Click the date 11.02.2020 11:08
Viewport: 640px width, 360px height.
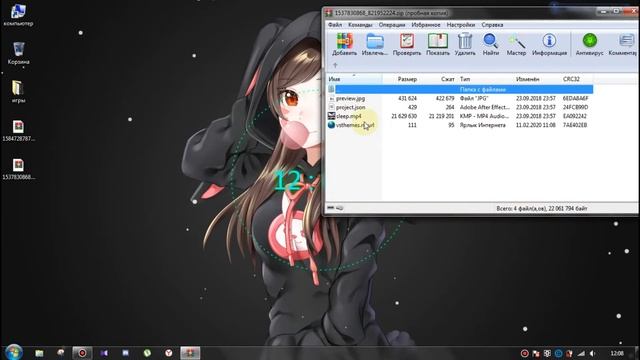(536, 125)
